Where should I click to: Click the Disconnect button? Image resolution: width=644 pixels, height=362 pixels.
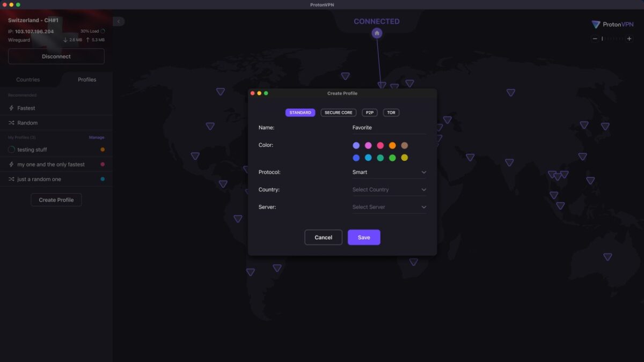point(56,56)
